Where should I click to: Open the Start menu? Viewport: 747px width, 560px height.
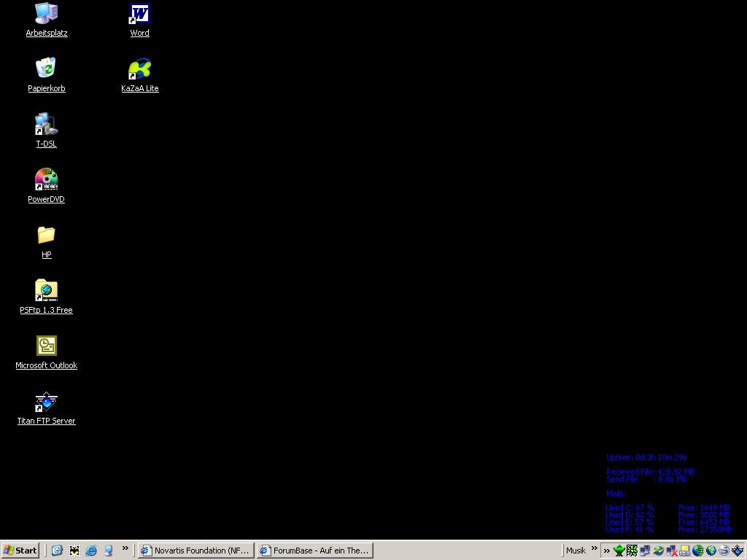pos(20,551)
